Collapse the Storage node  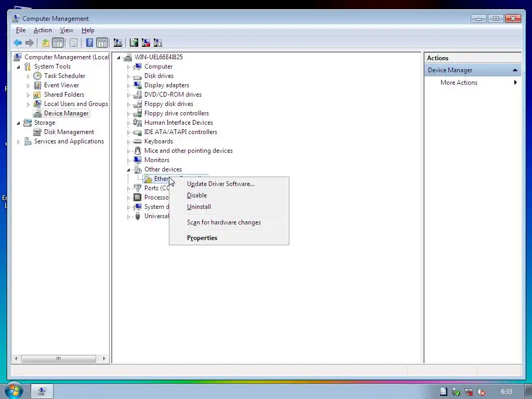pos(18,123)
